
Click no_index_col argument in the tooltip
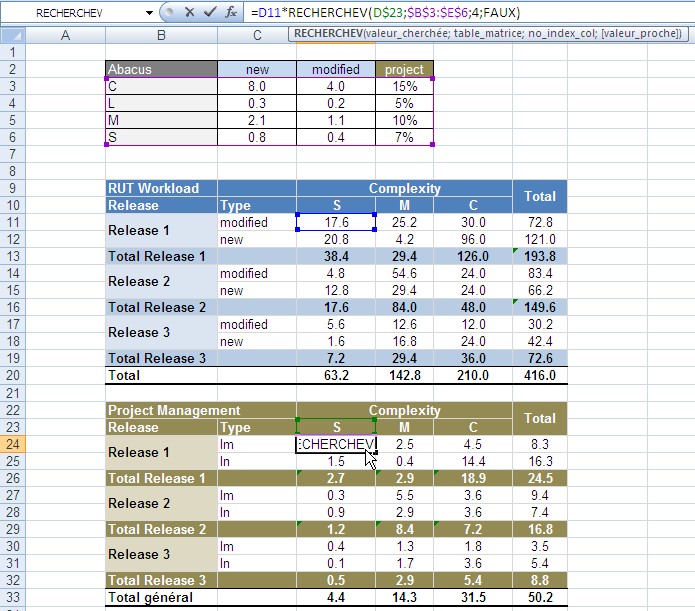(562, 34)
